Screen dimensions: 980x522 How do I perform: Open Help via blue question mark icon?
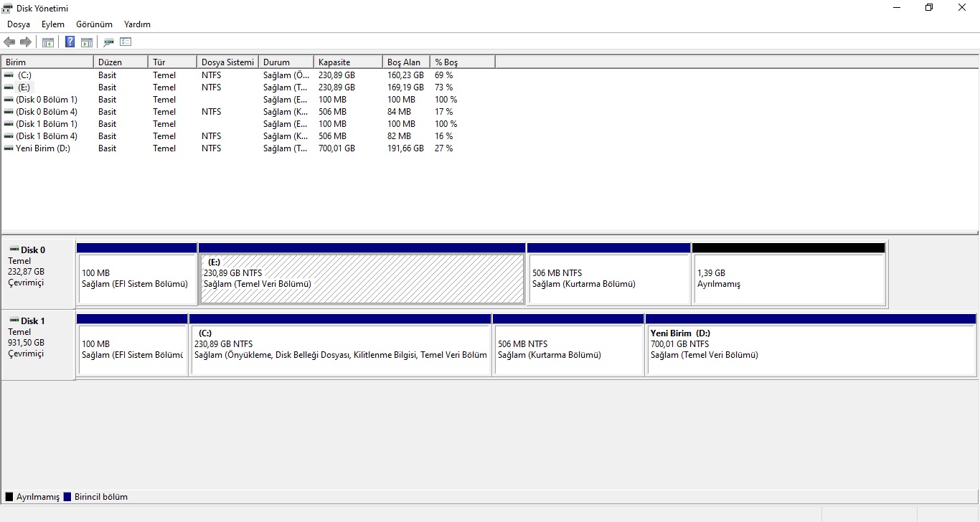(70, 42)
